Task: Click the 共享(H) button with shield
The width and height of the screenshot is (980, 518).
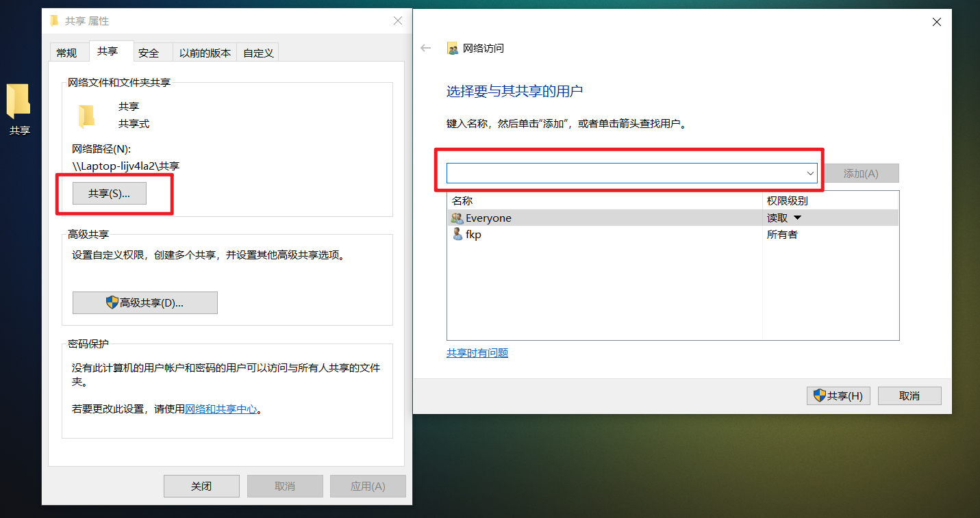Action: pyautogui.click(x=838, y=396)
